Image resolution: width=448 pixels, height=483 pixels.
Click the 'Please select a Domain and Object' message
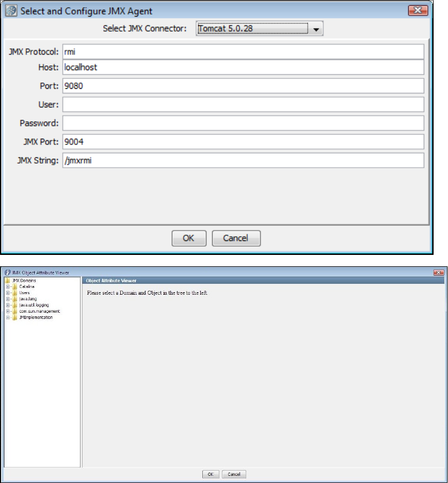click(147, 293)
